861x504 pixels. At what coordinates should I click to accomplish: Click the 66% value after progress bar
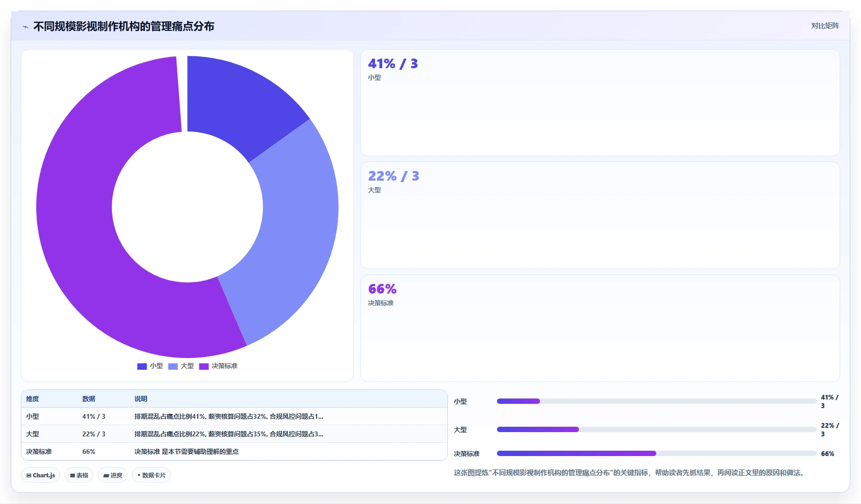click(x=827, y=454)
